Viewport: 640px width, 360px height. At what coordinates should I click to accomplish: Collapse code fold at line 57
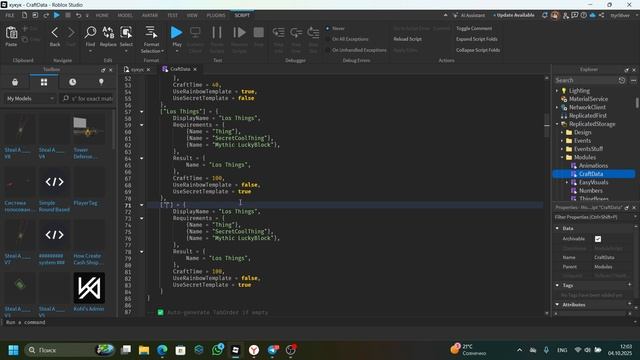coord(142,111)
